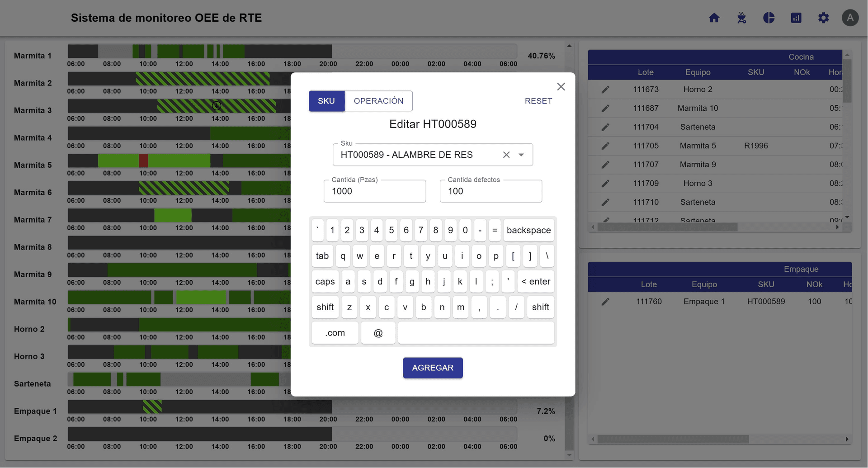The image size is (868, 468).
Task: Click the RESET link in the dialog
Action: point(538,101)
